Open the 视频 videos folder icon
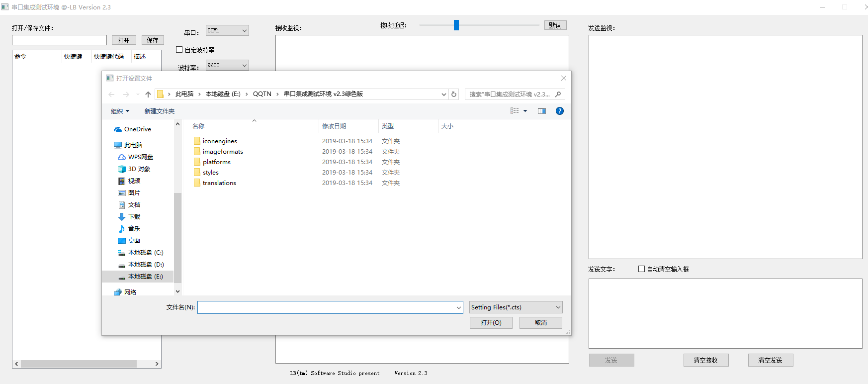 (122, 181)
